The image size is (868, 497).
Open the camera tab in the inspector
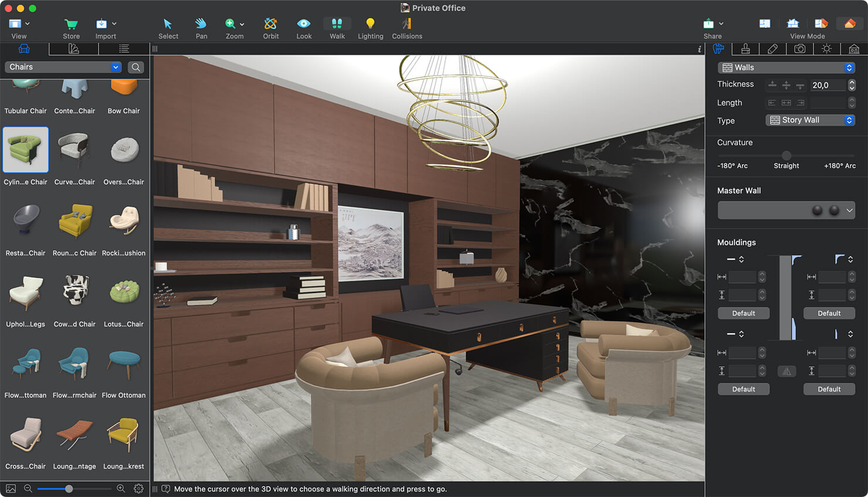(x=799, y=49)
